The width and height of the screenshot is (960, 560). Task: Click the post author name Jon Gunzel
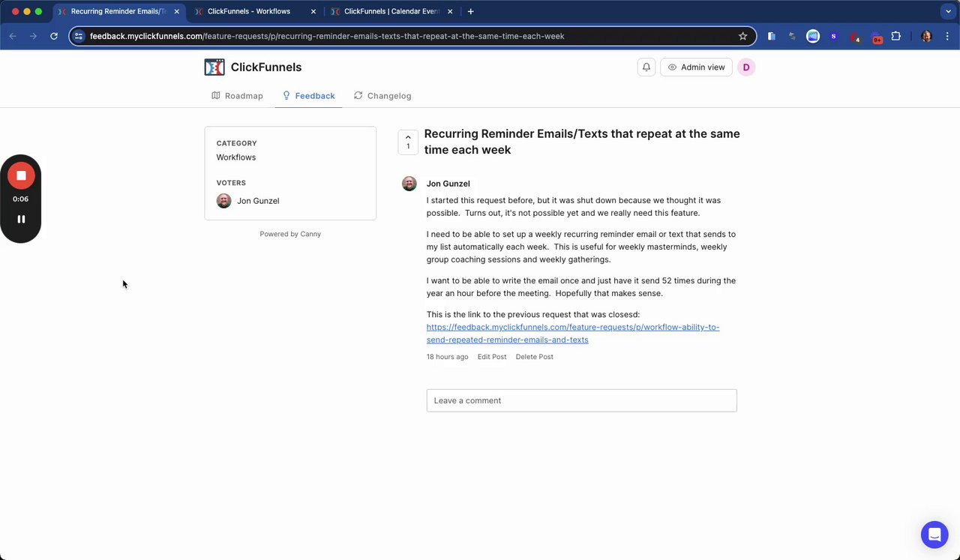(448, 184)
